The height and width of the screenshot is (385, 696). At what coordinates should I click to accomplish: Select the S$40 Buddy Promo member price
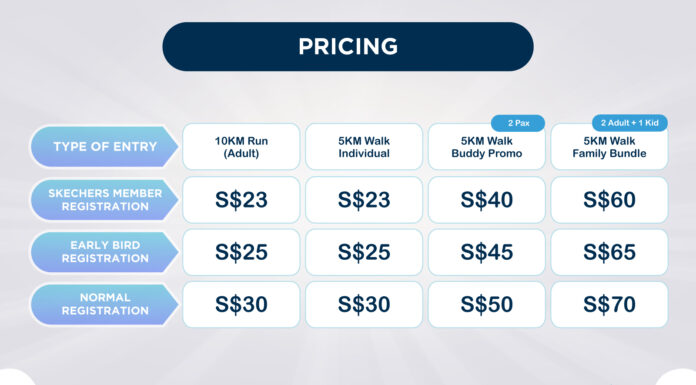(486, 200)
